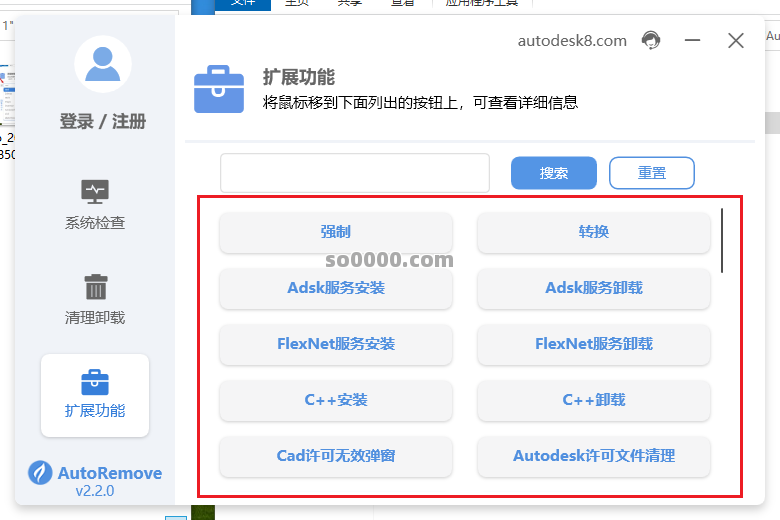The width and height of the screenshot is (780, 520).
Task: Click 登录 / 注册 login link
Action: 103,122
